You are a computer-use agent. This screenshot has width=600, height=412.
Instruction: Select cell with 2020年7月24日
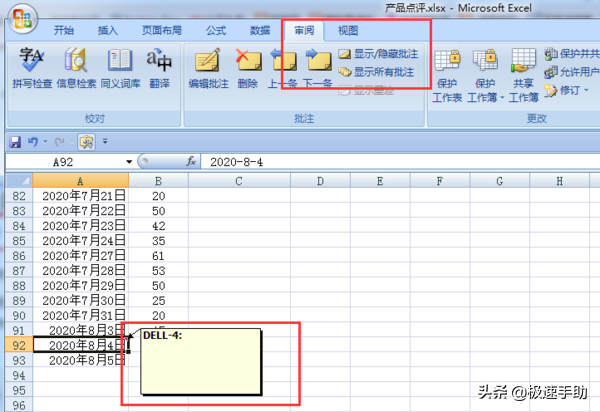[x=81, y=241]
